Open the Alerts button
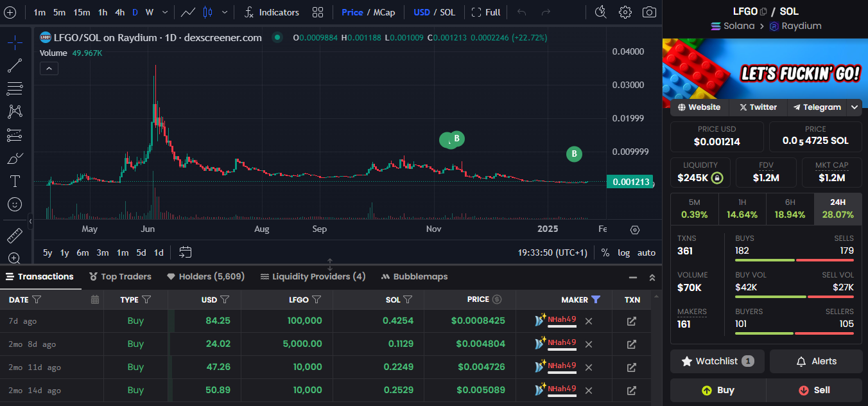Image resolution: width=868 pixels, height=406 pixels. click(815, 361)
